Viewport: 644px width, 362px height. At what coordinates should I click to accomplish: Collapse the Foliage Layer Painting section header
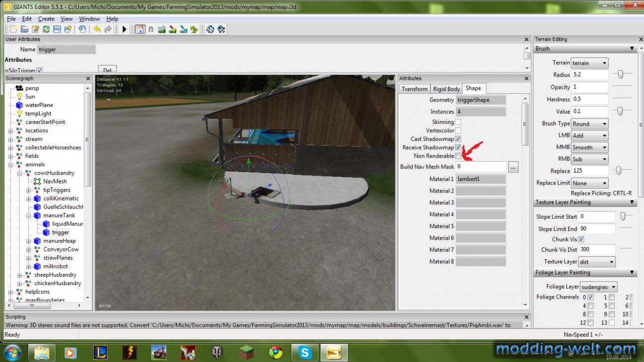tap(584, 272)
